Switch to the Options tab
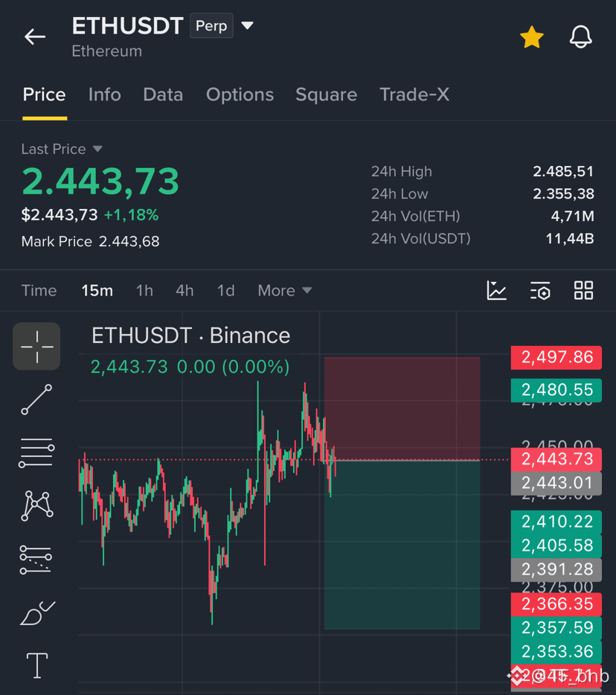This screenshot has width=616, height=695. click(x=240, y=95)
